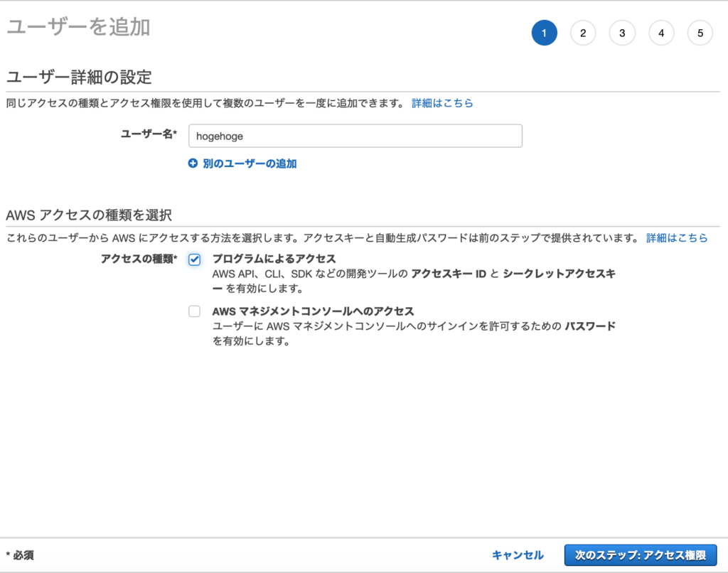Open 詳細はこちら link in AWS アクセスの種類 section
This screenshot has height=573, width=728.
677,238
